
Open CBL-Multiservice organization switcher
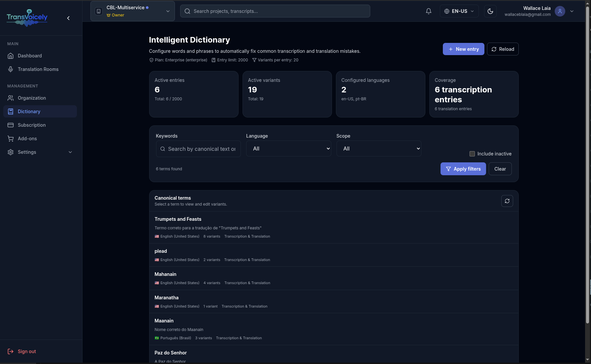[x=133, y=11]
